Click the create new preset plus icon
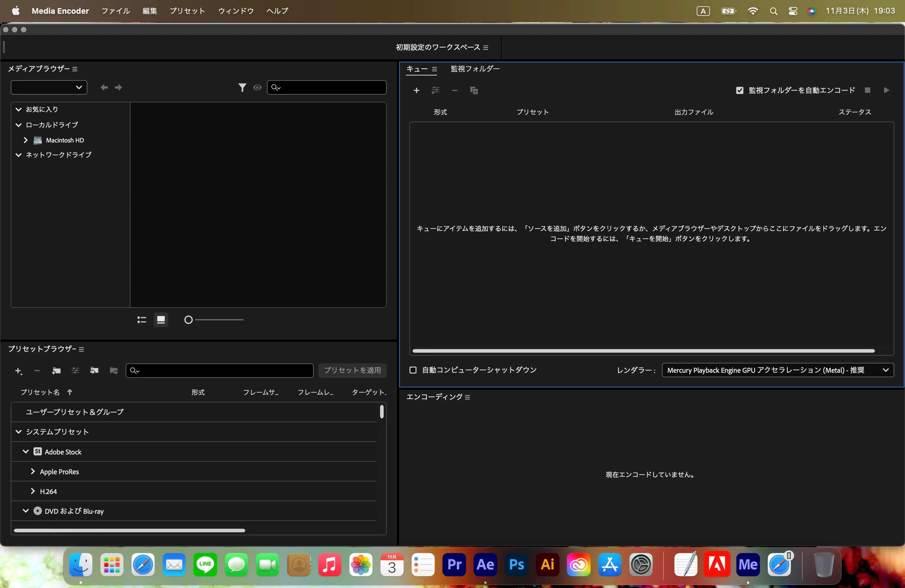905x588 pixels. [18, 370]
